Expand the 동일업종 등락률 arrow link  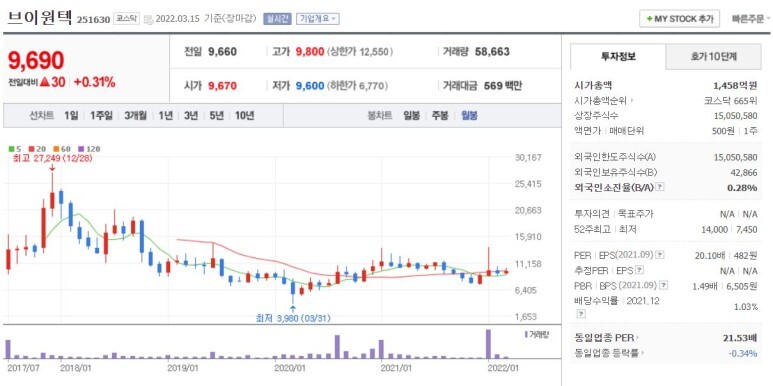(x=644, y=353)
